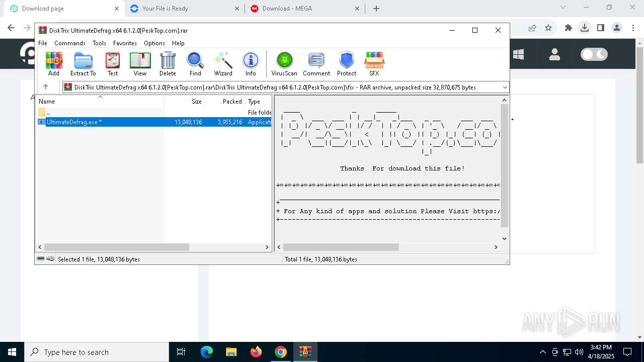Click the Comment toolbar icon
644x362 pixels.
coord(316,64)
